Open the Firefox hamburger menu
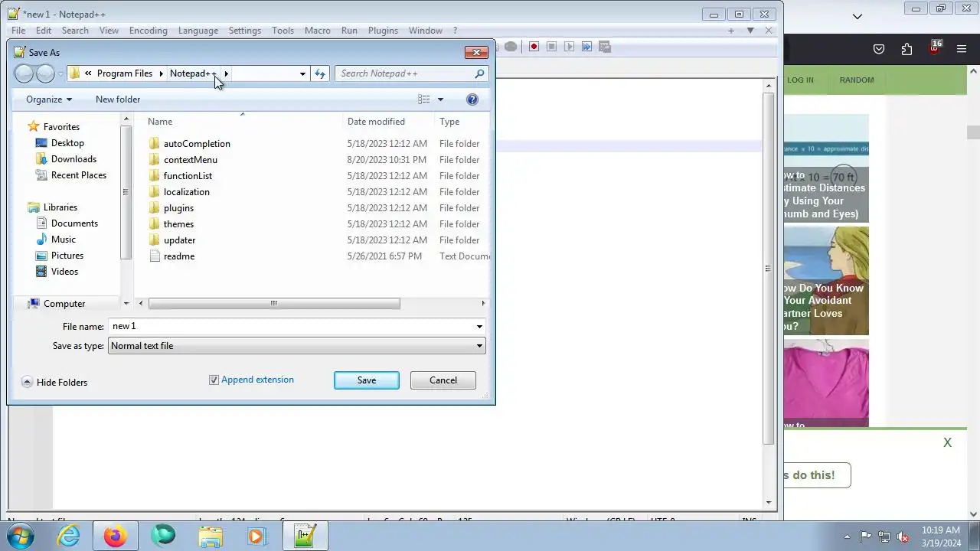Image resolution: width=980 pixels, height=551 pixels. 962,49
